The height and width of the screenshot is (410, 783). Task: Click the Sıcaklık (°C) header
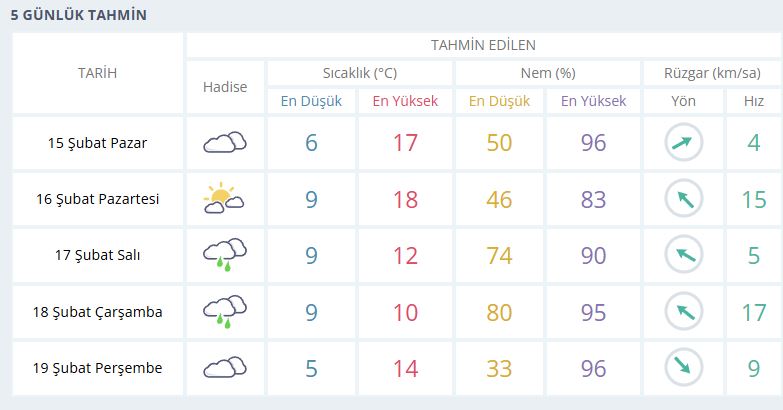coord(360,73)
